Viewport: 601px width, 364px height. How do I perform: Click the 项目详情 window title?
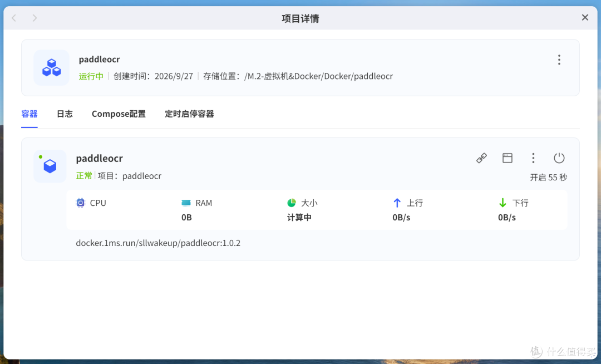tap(300, 18)
